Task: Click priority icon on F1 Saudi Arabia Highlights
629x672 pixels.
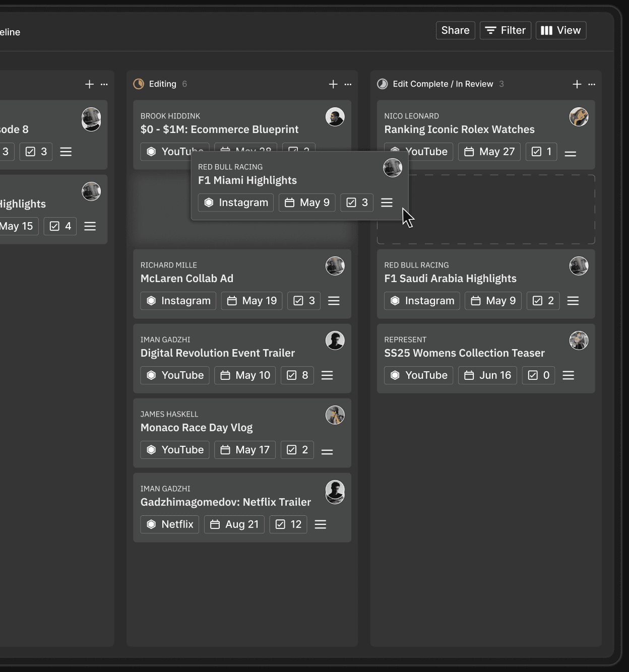Action: tap(573, 301)
